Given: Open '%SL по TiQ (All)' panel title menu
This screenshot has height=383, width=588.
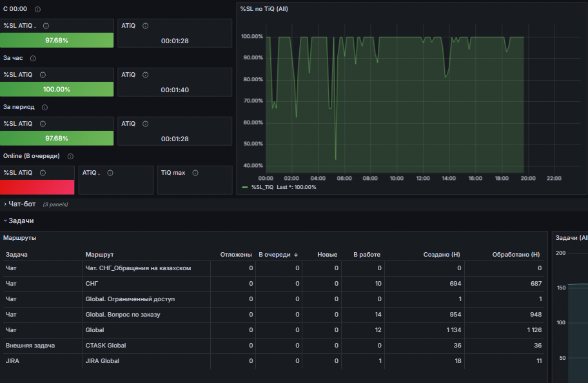Looking at the screenshot, I should [x=264, y=8].
